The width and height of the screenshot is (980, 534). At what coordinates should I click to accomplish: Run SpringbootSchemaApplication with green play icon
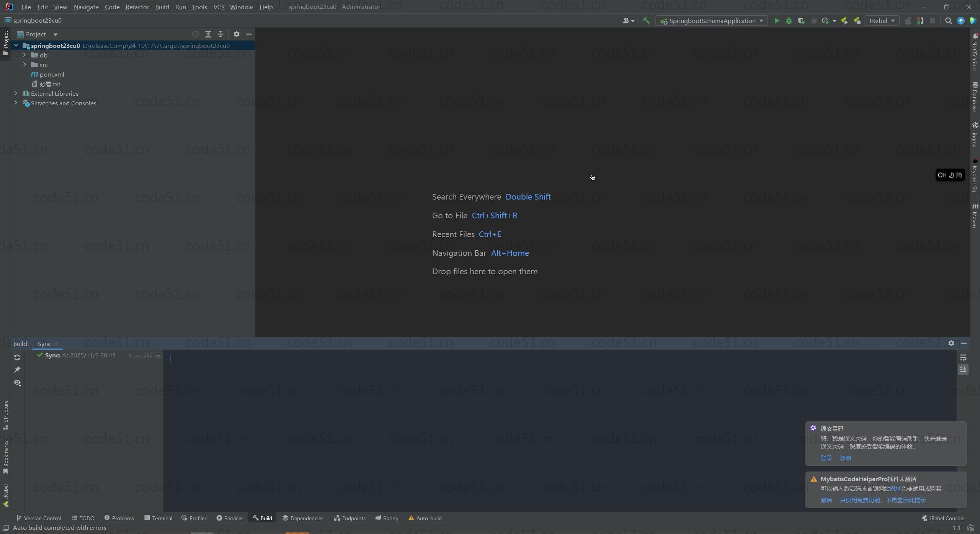[776, 21]
